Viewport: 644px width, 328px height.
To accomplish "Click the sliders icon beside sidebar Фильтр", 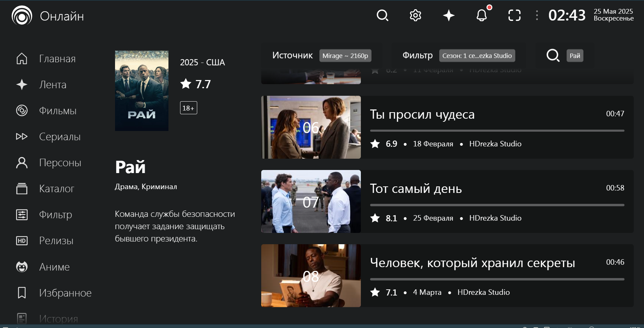I will 22,214.
